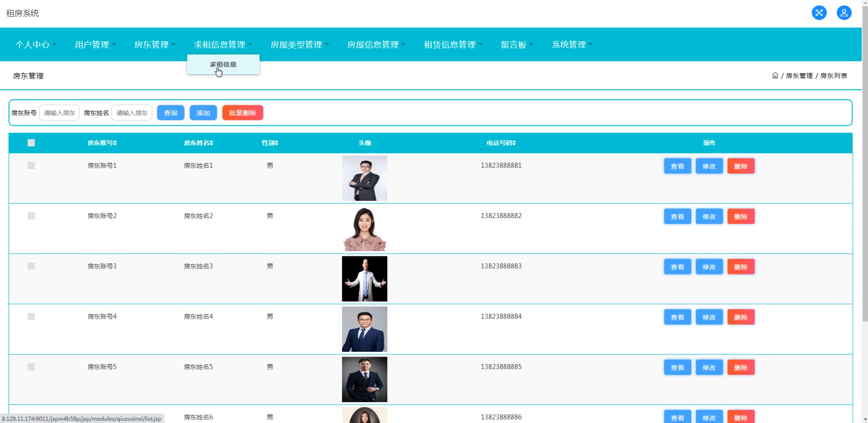
Task: Expand the 个人中心 dropdown menu
Action: (x=36, y=45)
